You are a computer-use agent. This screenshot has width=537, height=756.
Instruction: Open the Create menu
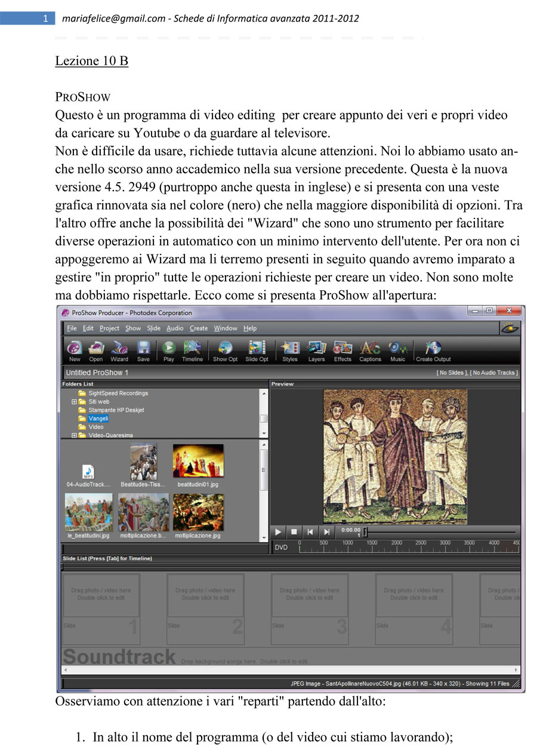click(199, 328)
